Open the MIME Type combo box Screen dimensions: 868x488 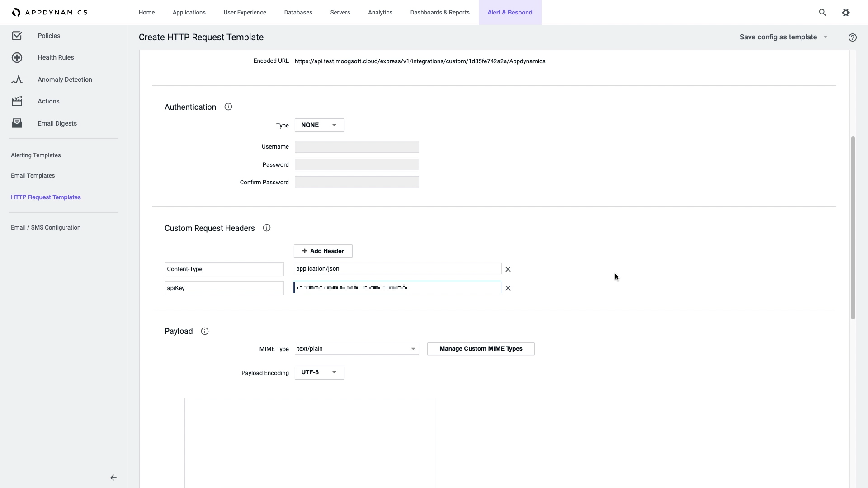pos(357,349)
